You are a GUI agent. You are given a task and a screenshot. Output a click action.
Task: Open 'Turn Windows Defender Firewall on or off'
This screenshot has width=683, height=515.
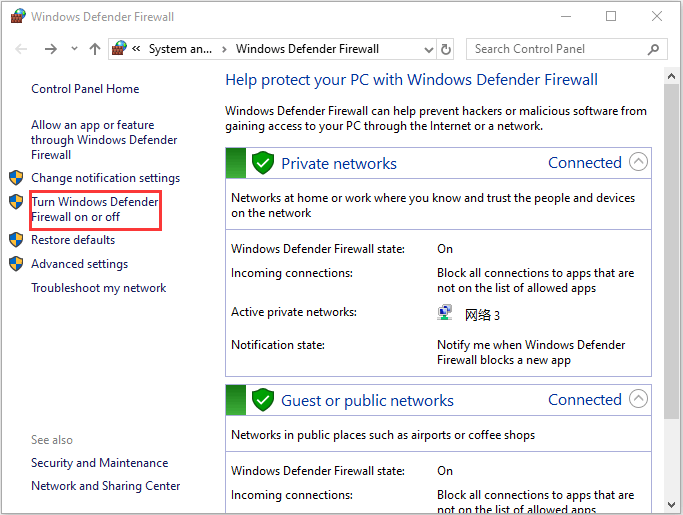tap(95, 210)
